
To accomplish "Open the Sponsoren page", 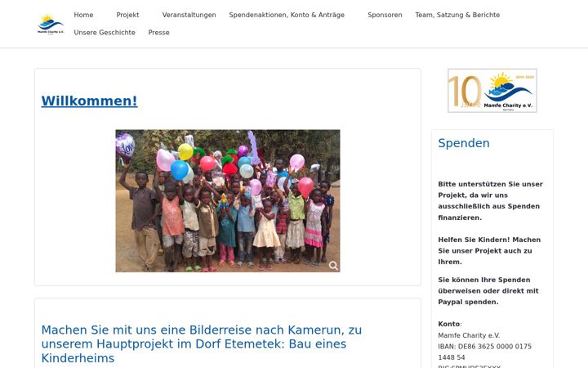I will tap(385, 15).
